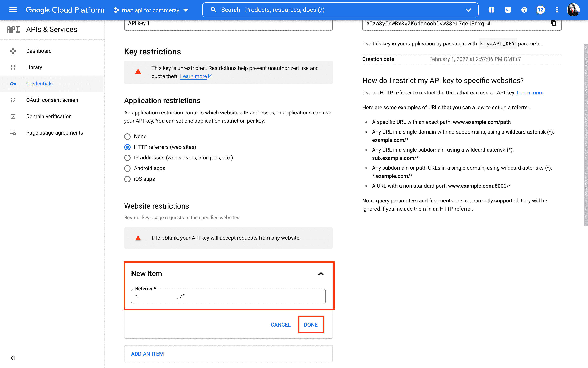The height and width of the screenshot is (368, 588).
Task: Click the unrestricted key warning triangle icon
Action: [138, 72]
